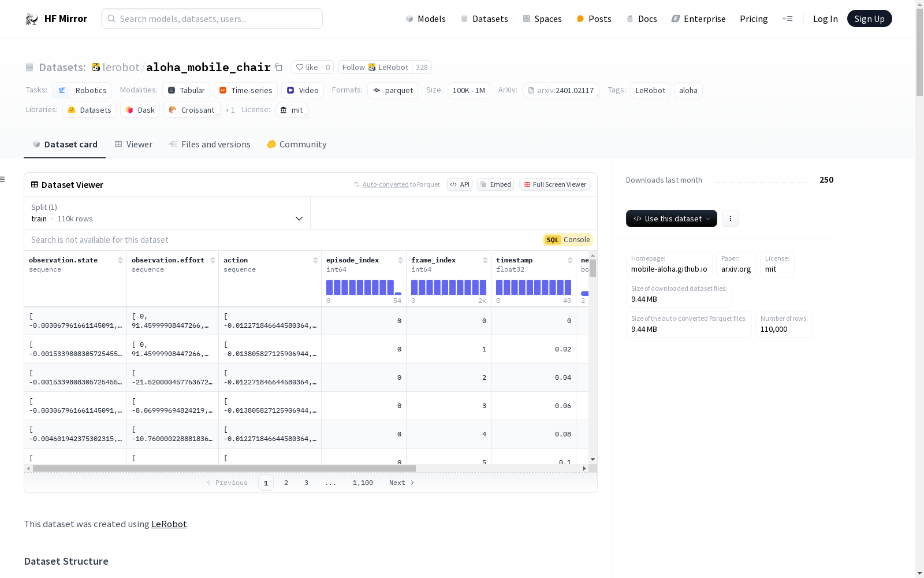Switch to the Viewer tab
Image resolution: width=924 pixels, height=578 pixels.
(133, 144)
